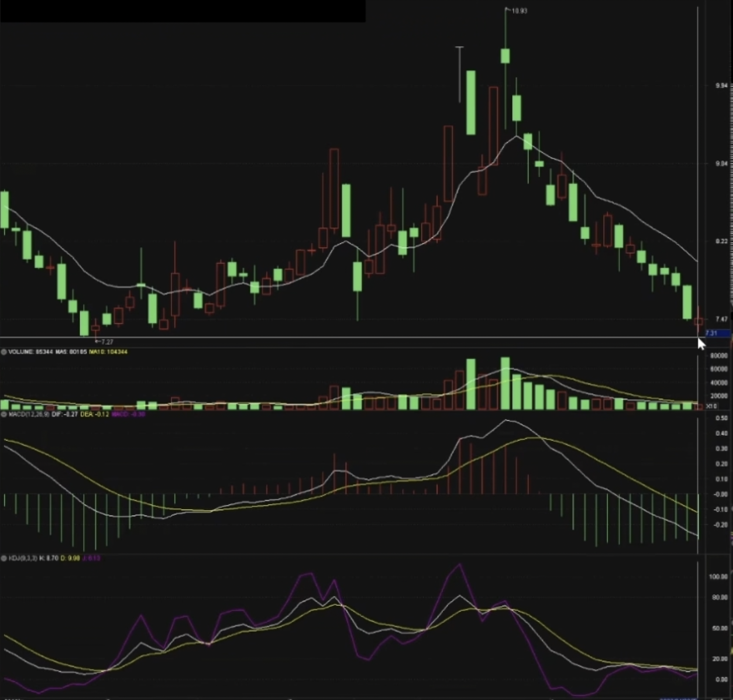Click the 0.50 MACD axis label
The height and width of the screenshot is (700, 733).
tap(722, 418)
